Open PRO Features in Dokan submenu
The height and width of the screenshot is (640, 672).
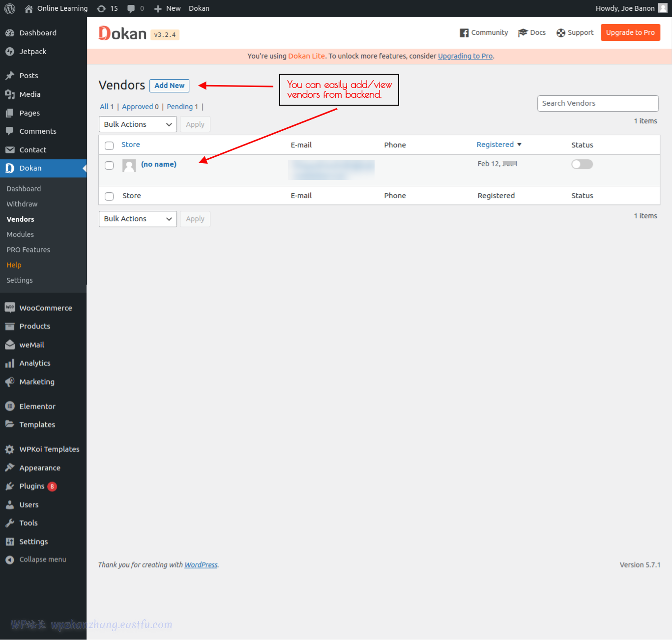point(29,250)
